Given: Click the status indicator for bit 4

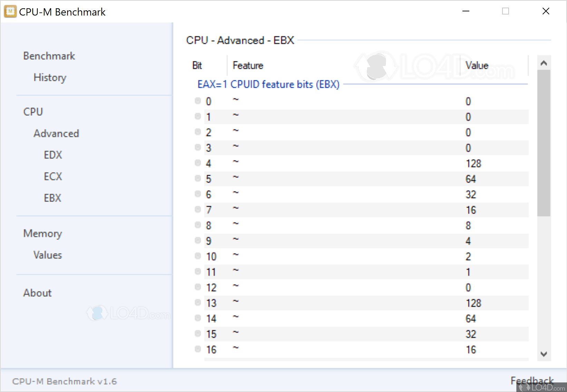Looking at the screenshot, I should (198, 163).
